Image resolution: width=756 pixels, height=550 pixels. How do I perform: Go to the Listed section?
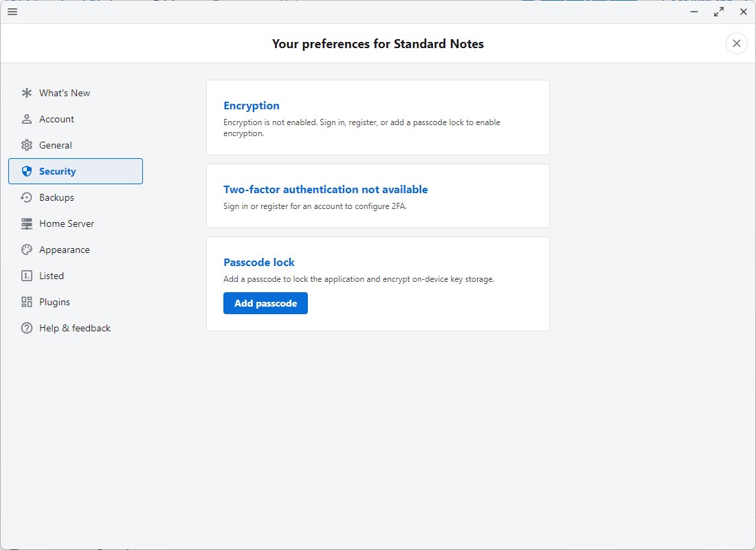pos(76,276)
